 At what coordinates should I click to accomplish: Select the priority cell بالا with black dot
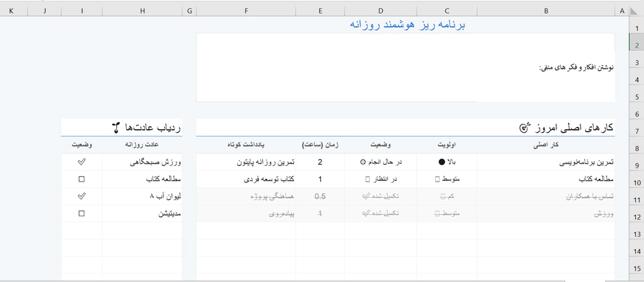tap(447, 162)
